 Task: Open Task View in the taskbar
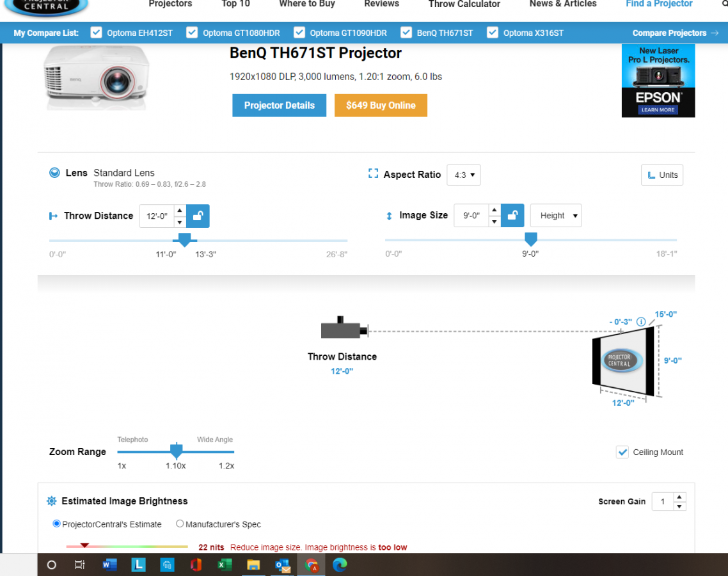(80, 565)
